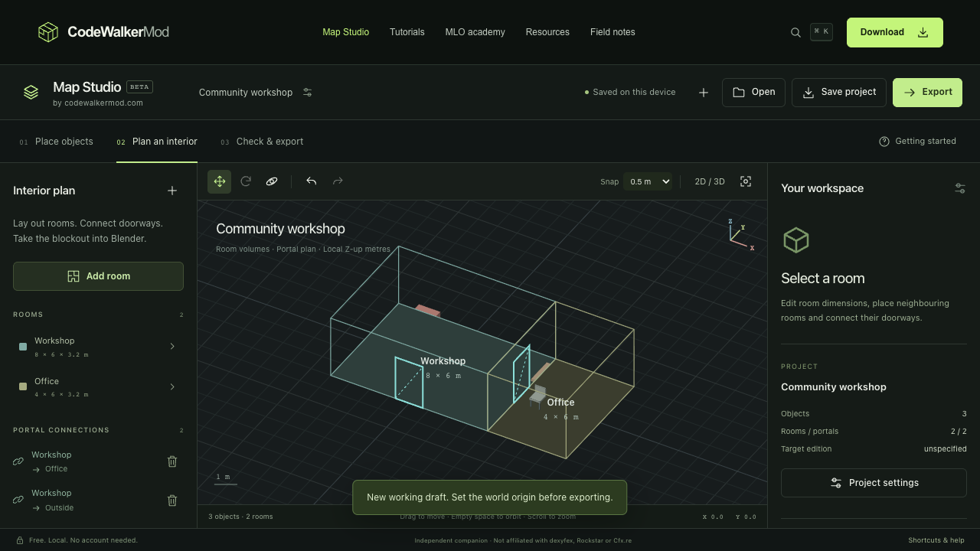The height and width of the screenshot is (551, 980).
Task: Click link icon for Workshop to Outside portal
Action: pyautogui.click(x=18, y=500)
